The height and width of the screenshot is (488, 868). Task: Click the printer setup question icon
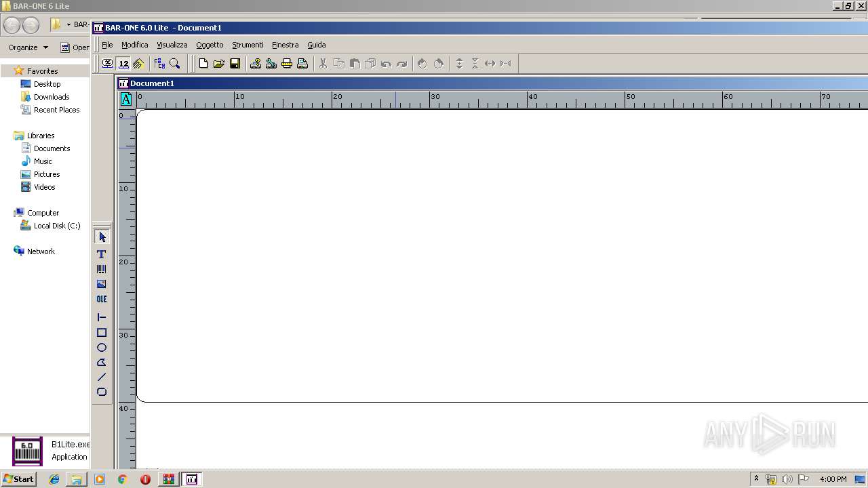(256, 64)
